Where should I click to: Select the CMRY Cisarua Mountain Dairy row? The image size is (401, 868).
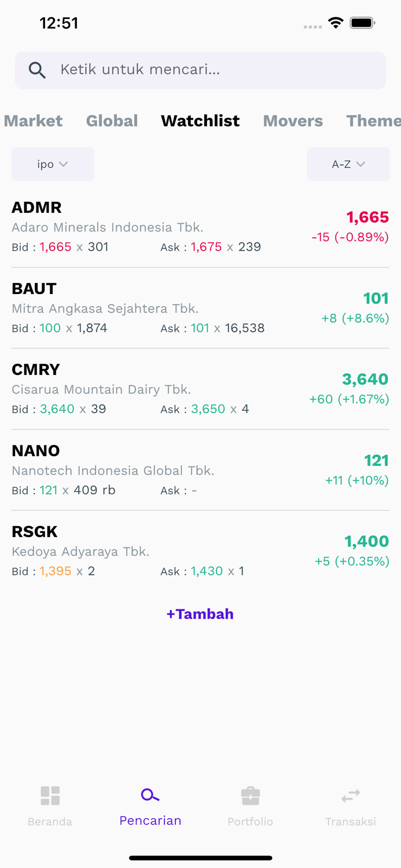tap(200, 388)
